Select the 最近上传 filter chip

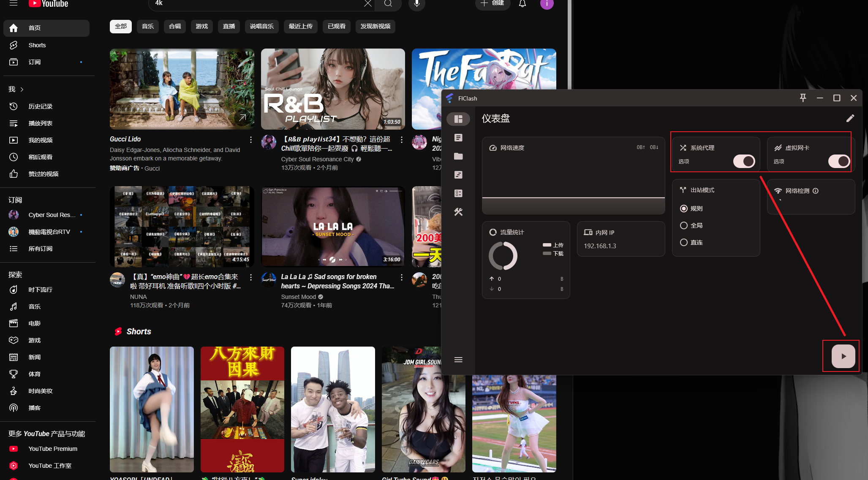pos(301,26)
